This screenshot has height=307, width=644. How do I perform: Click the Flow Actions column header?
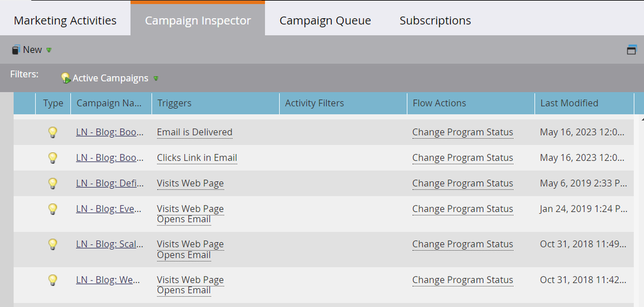[x=439, y=103]
